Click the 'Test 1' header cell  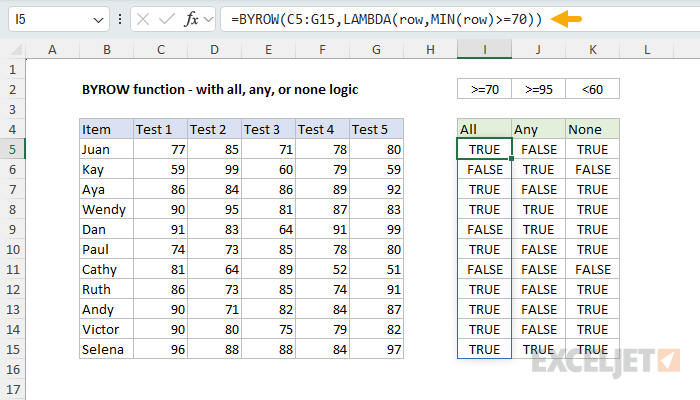pyautogui.click(x=161, y=129)
